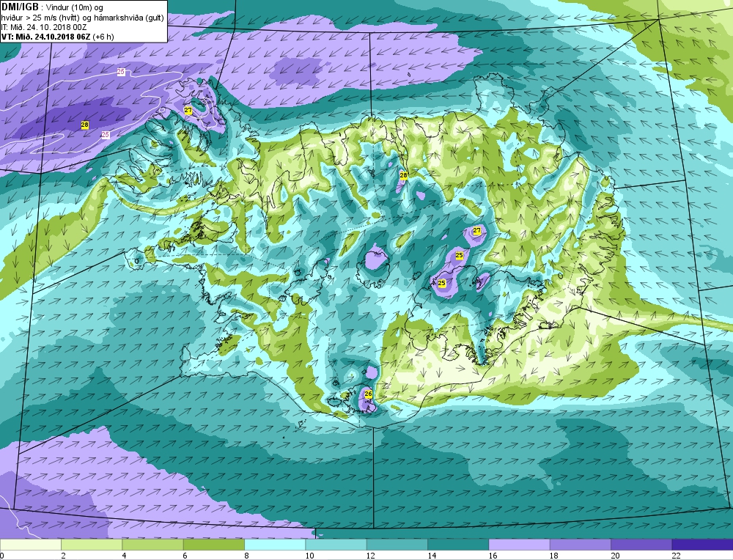Click the yellow max gust label 26
The height and width of the screenshot is (560, 733).
point(369,394)
